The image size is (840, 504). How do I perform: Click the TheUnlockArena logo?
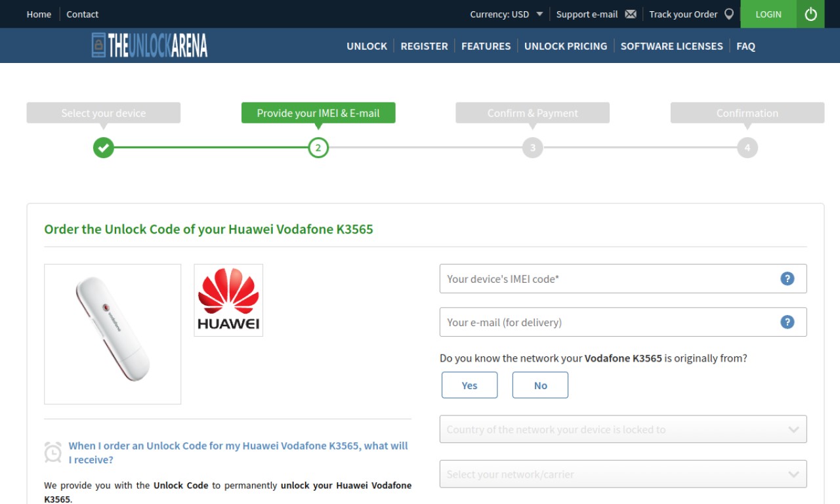pos(150,45)
